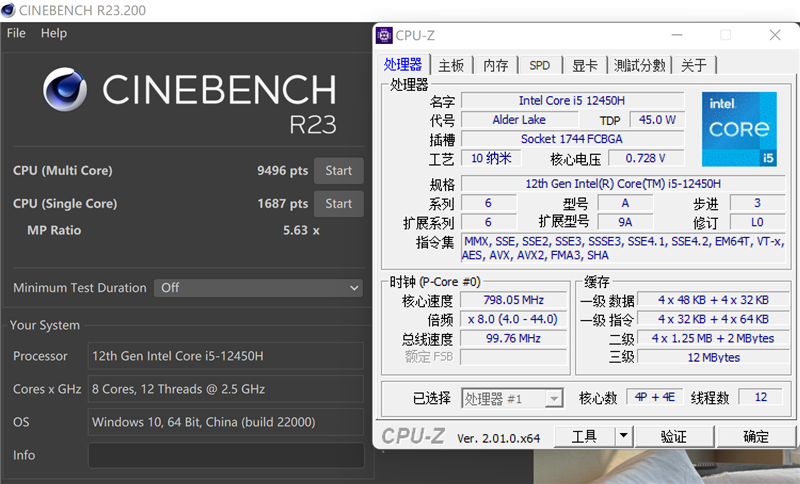Start the CPU Single Core test
Viewport: 800px width, 484px height.
[338, 204]
